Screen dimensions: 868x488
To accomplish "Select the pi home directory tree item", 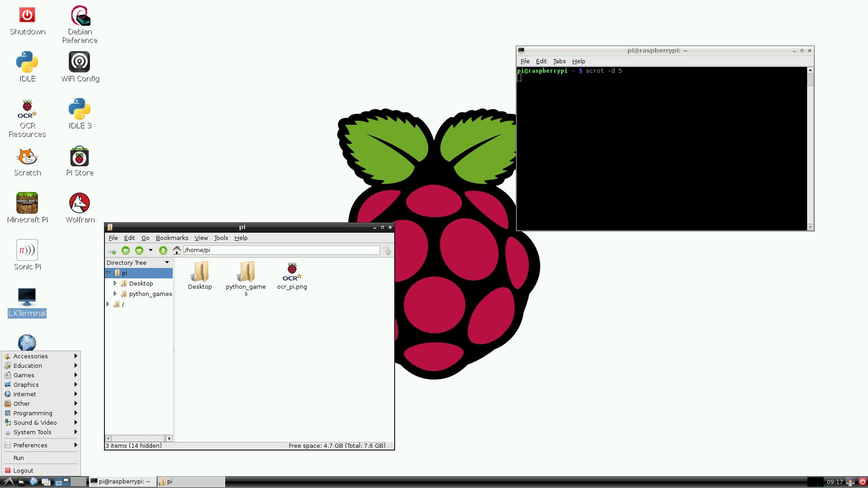I will coord(125,272).
